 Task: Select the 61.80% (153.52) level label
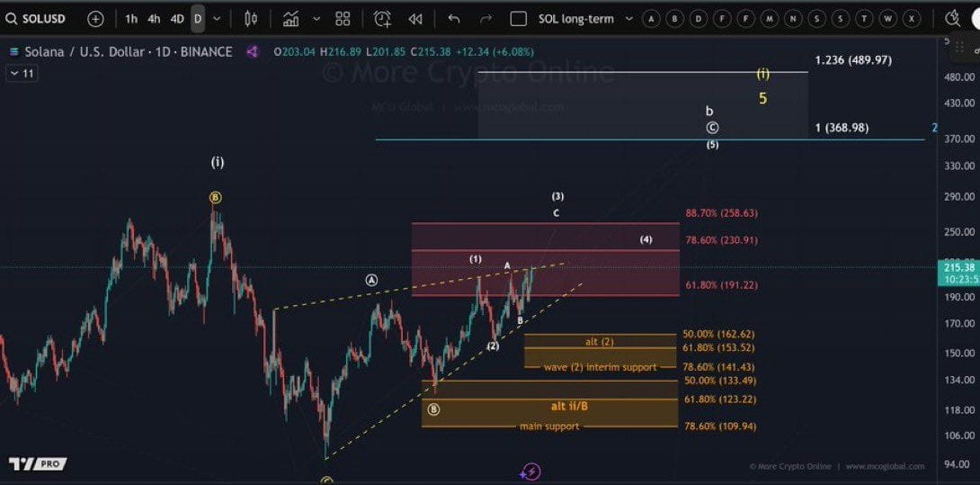click(718, 348)
